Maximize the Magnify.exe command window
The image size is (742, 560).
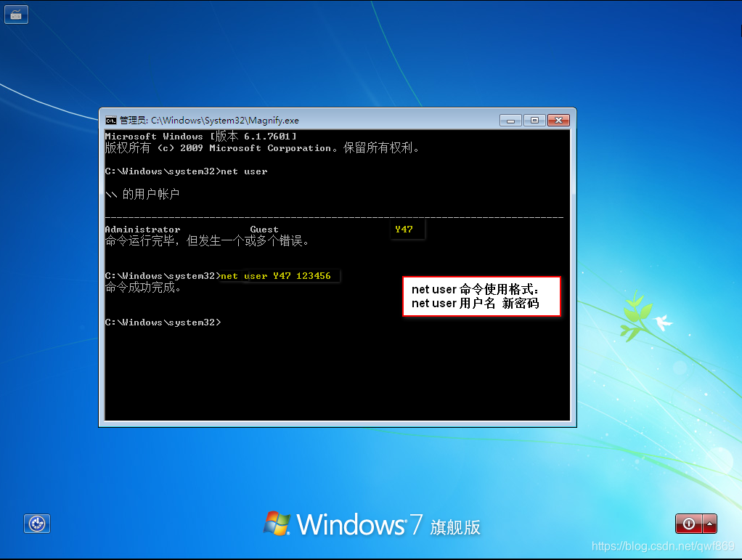click(x=535, y=121)
